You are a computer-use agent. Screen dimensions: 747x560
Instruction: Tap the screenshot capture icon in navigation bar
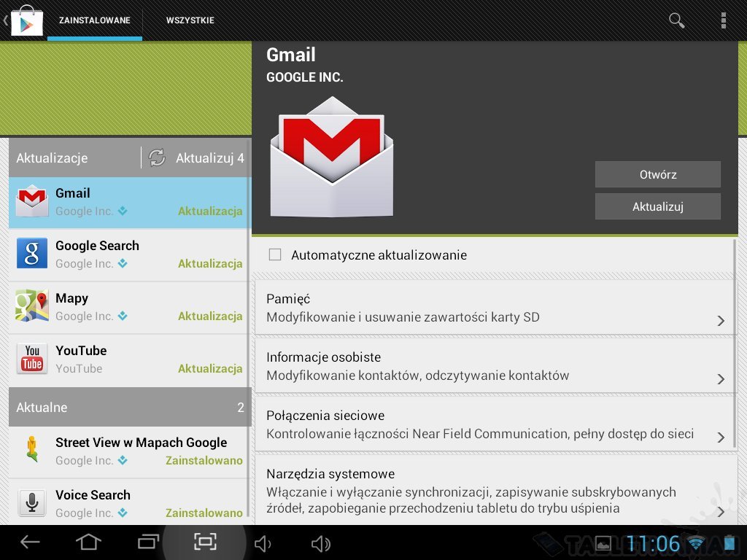tap(205, 542)
